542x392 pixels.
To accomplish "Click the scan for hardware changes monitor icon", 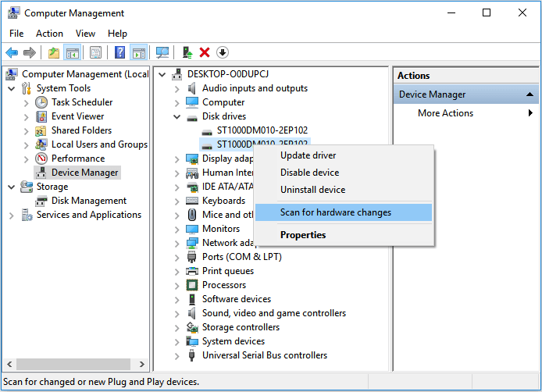I will (162, 52).
